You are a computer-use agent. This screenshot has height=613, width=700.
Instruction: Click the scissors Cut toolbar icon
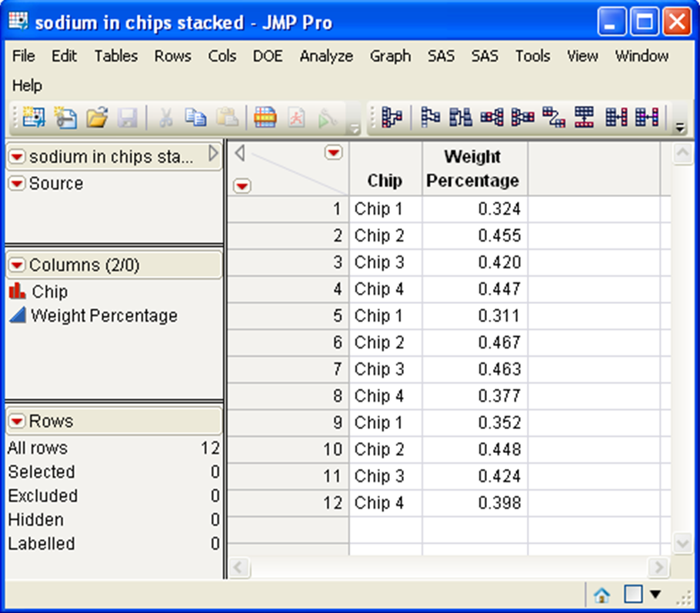[165, 118]
